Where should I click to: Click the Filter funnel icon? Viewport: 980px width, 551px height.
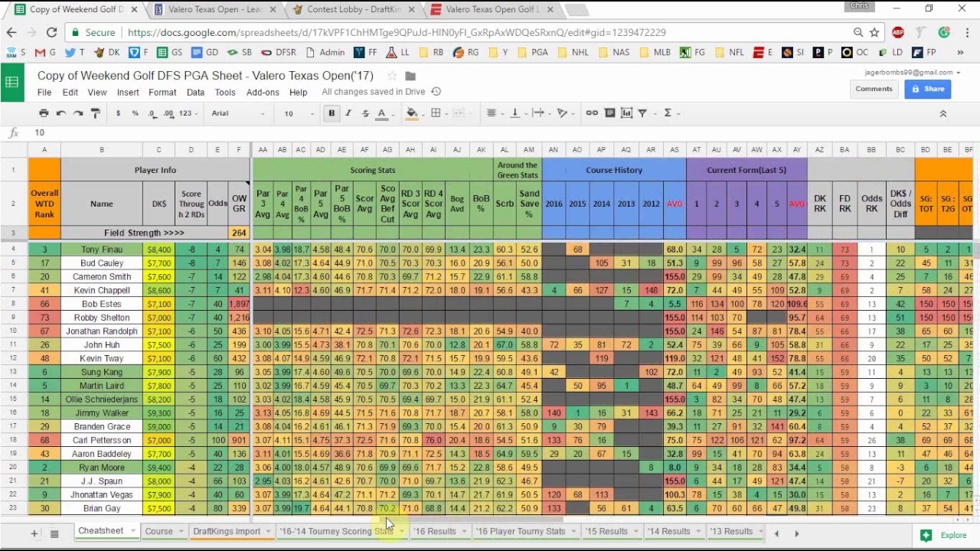coord(643,113)
